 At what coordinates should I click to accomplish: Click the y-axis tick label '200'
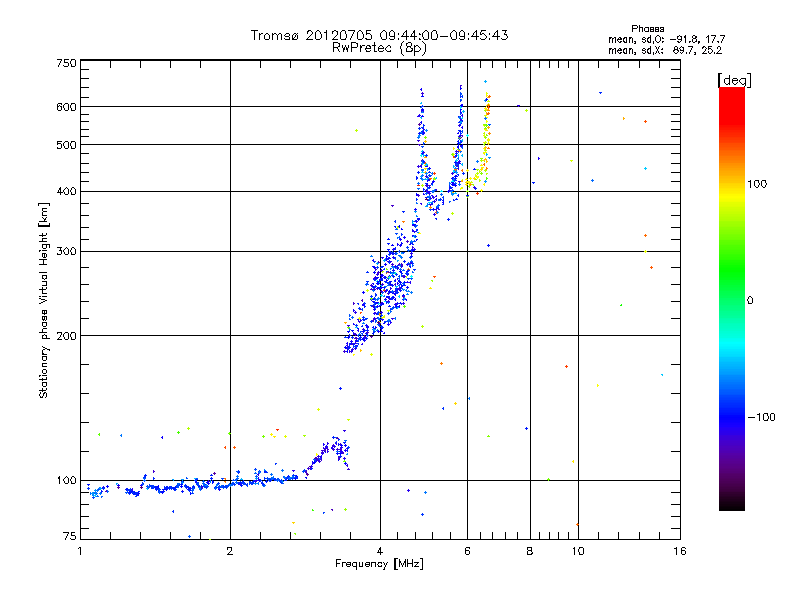coord(66,336)
